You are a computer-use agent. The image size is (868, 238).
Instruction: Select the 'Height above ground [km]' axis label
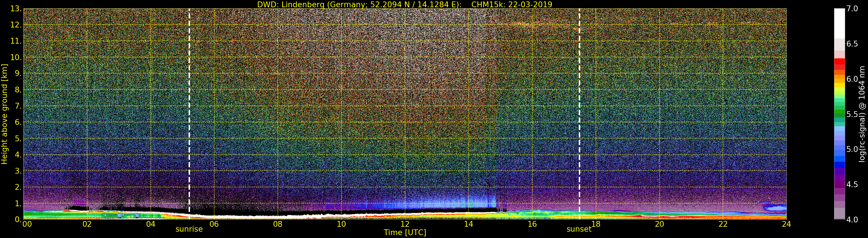[x=4, y=114]
